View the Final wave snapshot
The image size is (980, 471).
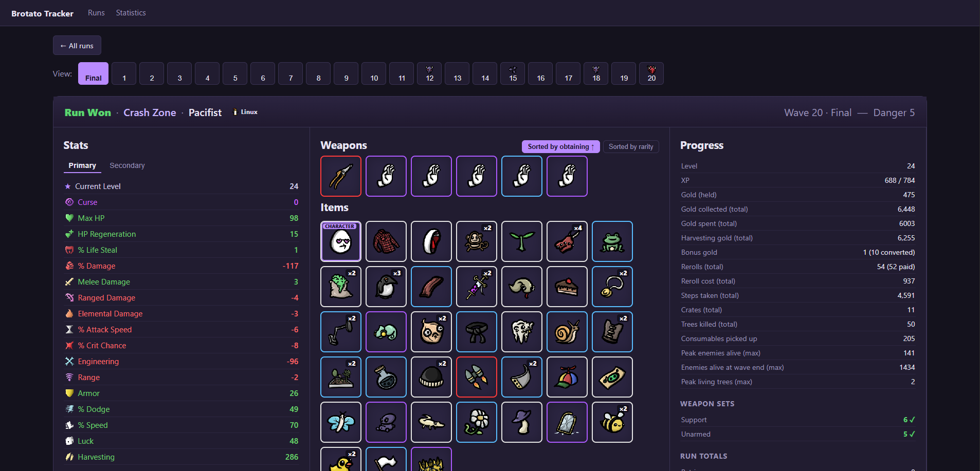(x=93, y=73)
